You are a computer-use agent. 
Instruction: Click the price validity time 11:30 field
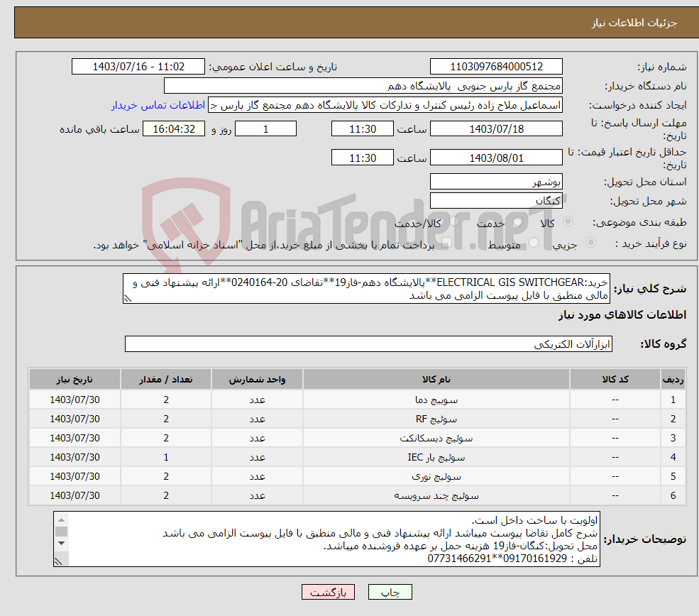363,158
